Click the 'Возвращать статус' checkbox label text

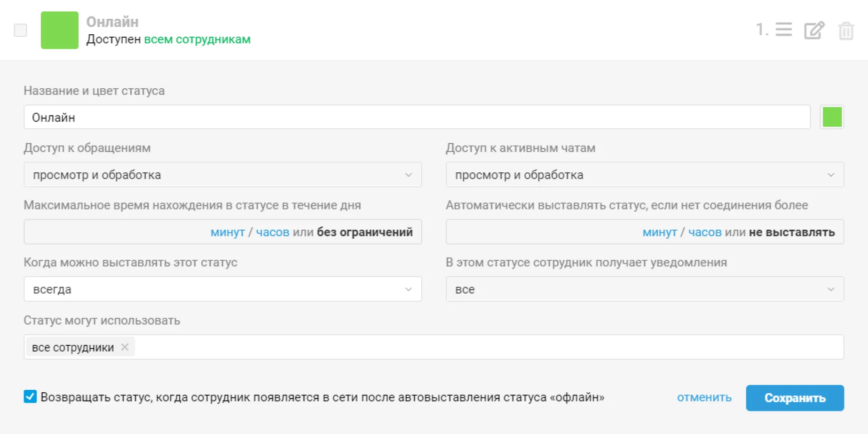(x=323, y=397)
